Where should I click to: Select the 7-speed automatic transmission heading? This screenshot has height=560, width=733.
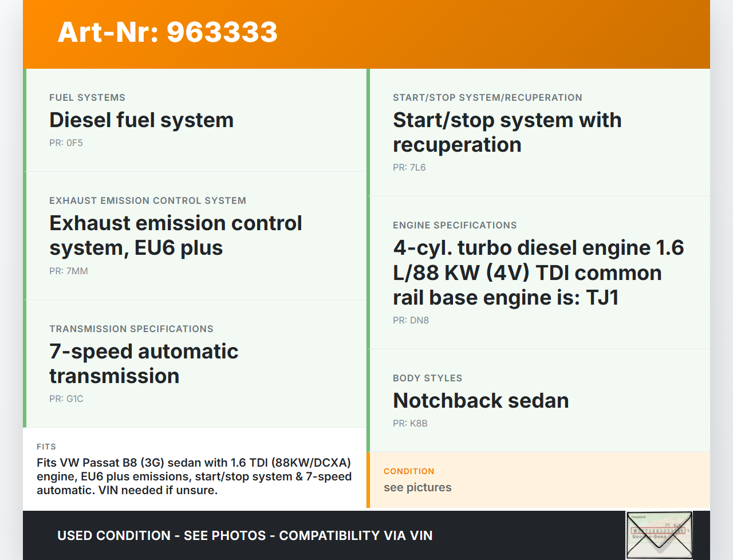(144, 364)
